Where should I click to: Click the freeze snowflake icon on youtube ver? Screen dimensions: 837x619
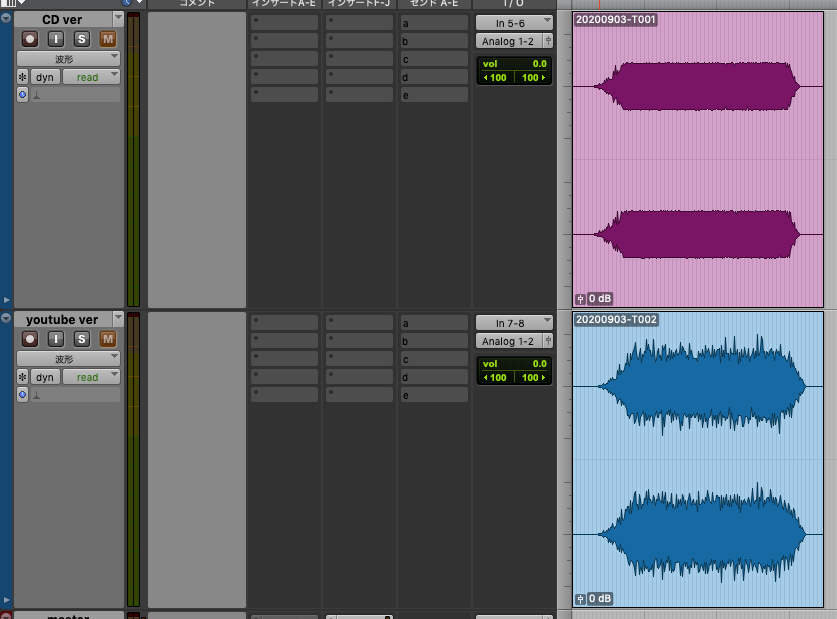point(22,377)
